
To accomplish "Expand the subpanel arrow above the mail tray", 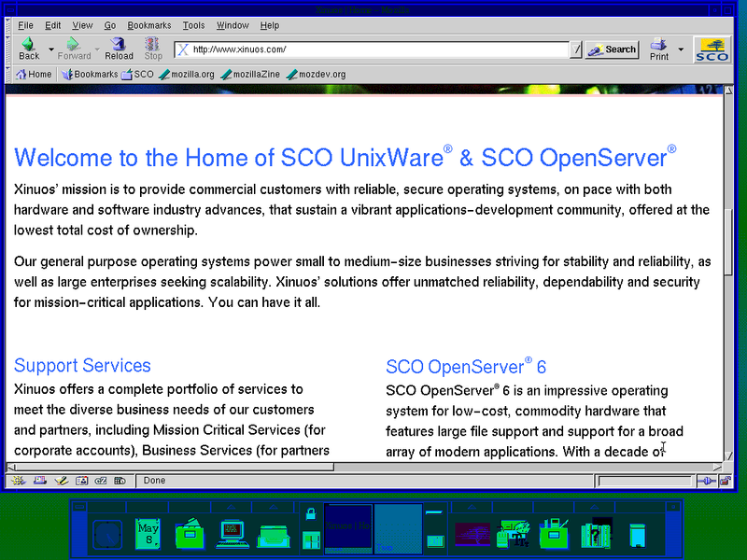I will click(x=273, y=507).
